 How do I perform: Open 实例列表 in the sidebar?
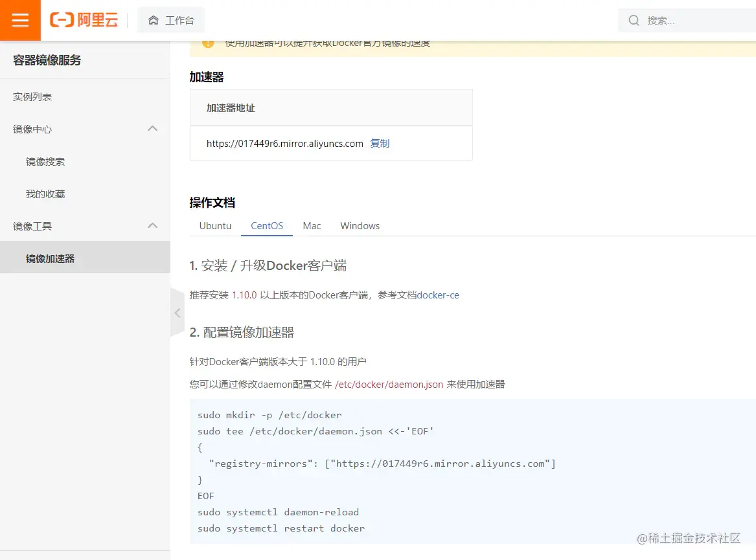tap(32, 97)
